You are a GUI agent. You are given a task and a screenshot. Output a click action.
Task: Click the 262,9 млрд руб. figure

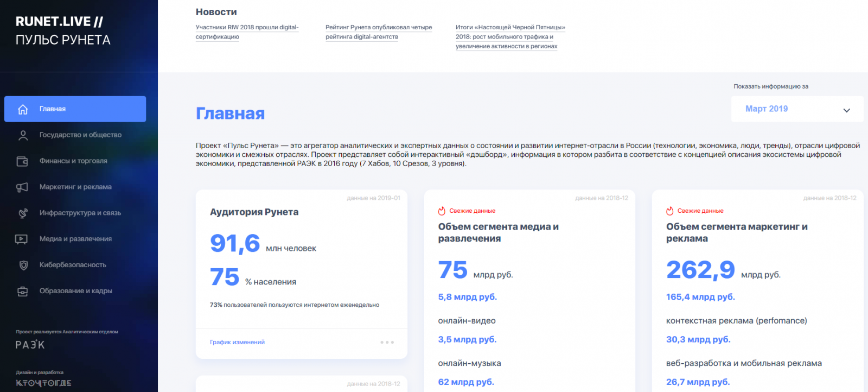coord(723,270)
